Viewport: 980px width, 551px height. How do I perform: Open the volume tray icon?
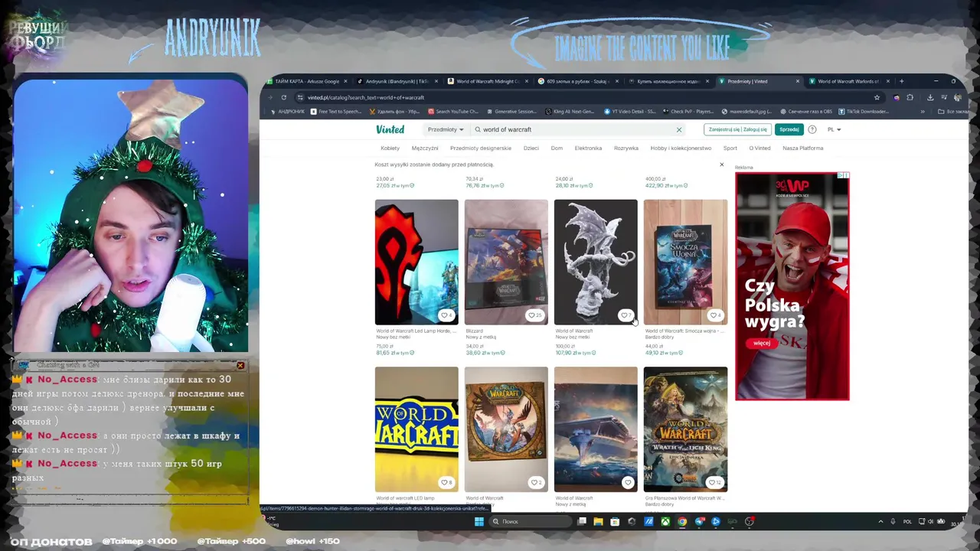pyautogui.click(x=932, y=521)
